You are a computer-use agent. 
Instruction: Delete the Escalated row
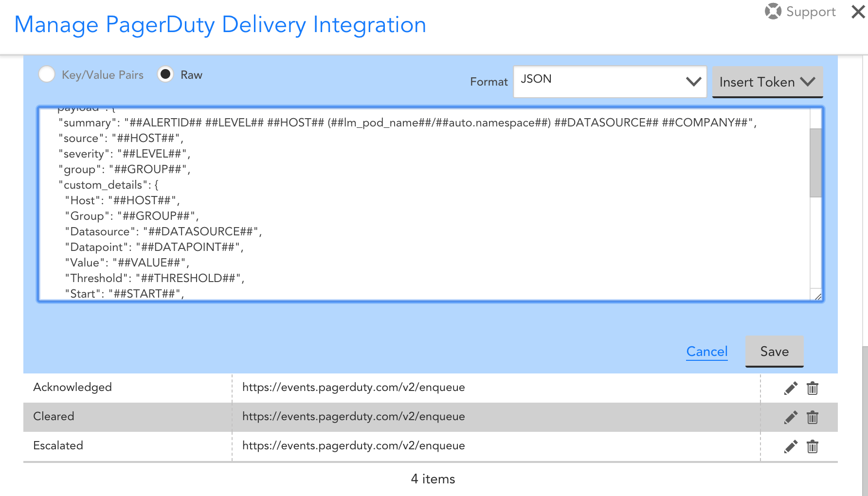click(x=813, y=446)
